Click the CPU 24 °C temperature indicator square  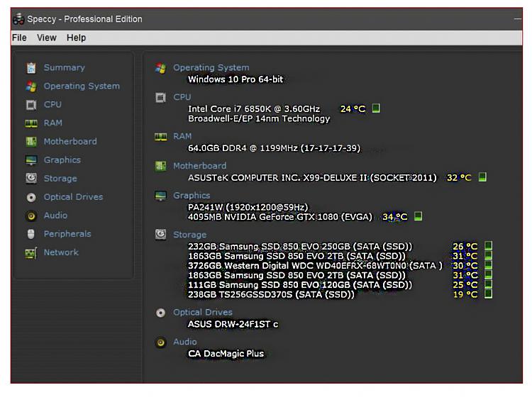click(375, 108)
